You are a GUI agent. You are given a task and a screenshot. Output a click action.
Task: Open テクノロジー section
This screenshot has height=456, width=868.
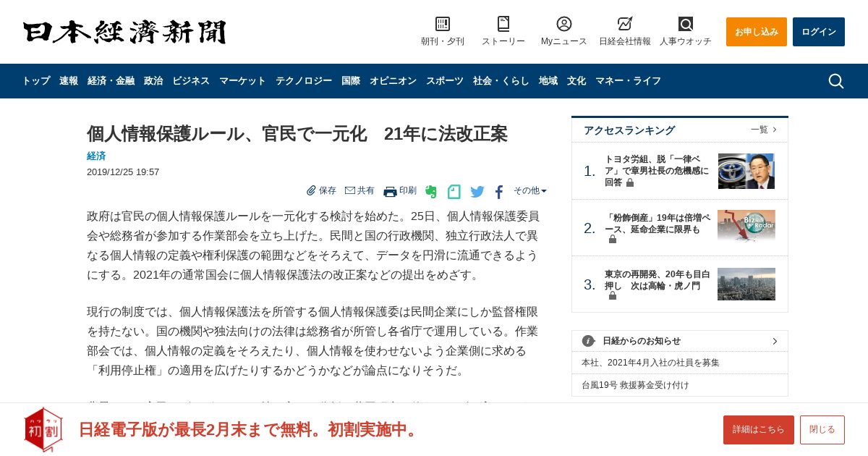(304, 81)
